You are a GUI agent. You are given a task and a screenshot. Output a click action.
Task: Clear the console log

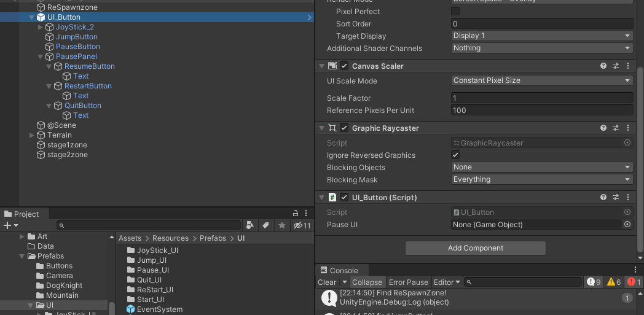[327, 282]
